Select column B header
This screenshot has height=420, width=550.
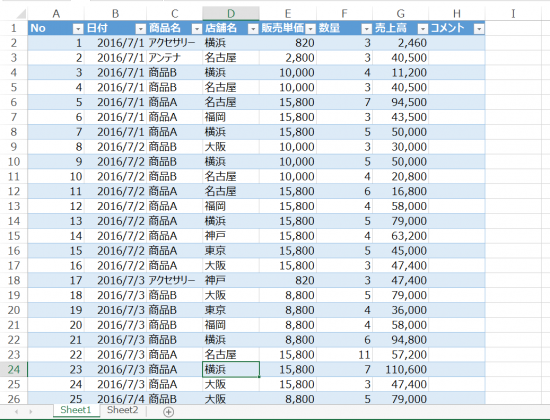(x=115, y=13)
